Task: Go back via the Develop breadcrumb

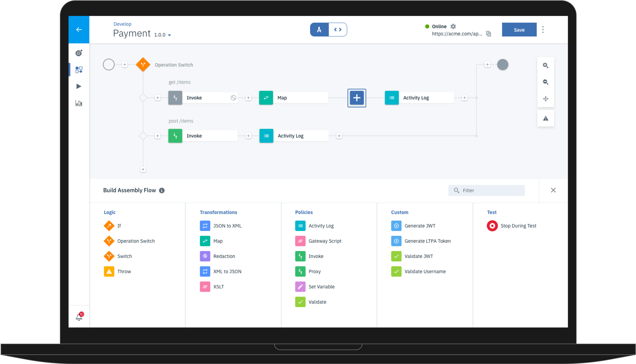Action: [122, 24]
